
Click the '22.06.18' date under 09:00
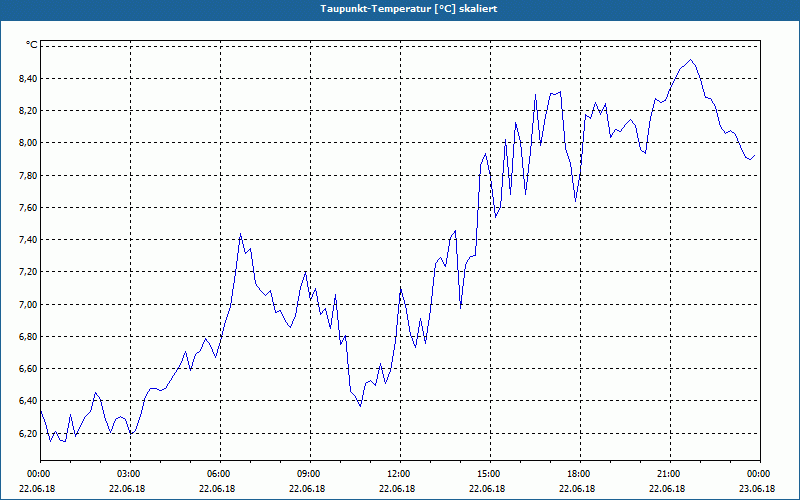click(307, 488)
